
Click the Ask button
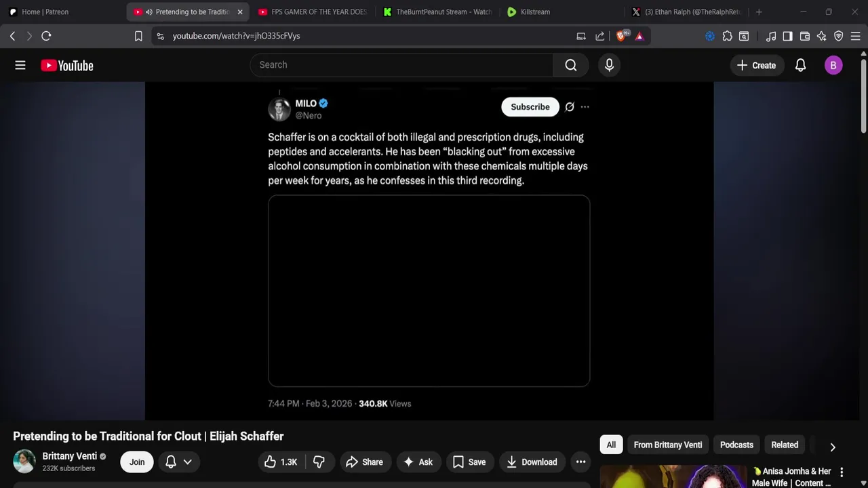418,462
